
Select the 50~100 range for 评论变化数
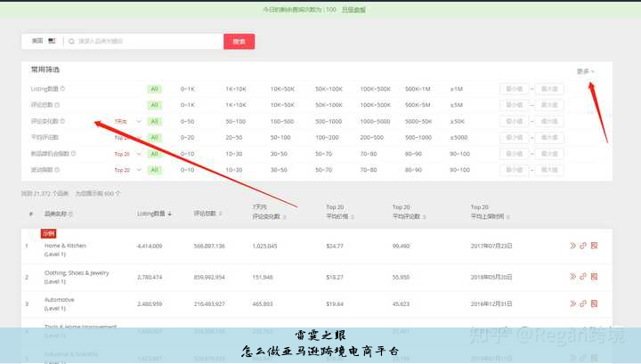pos(236,121)
